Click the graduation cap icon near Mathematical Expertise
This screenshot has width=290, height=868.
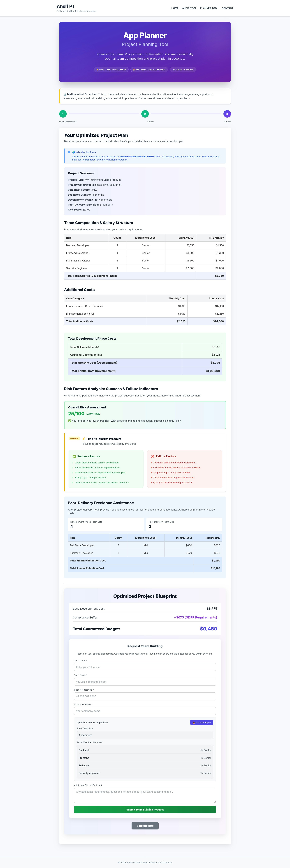(x=65, y=94)
